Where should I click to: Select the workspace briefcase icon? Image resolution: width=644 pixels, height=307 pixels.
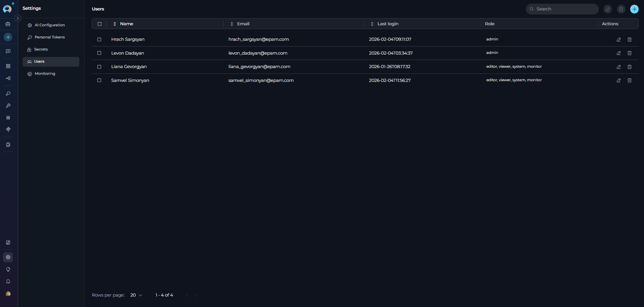tap(8, 24)
